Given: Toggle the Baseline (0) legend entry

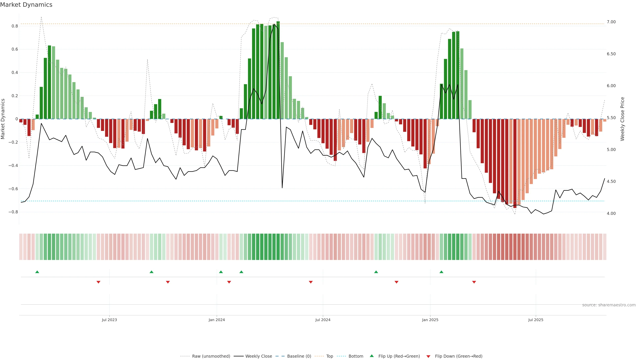Looking at the screenshot, I should pos(299,356).
